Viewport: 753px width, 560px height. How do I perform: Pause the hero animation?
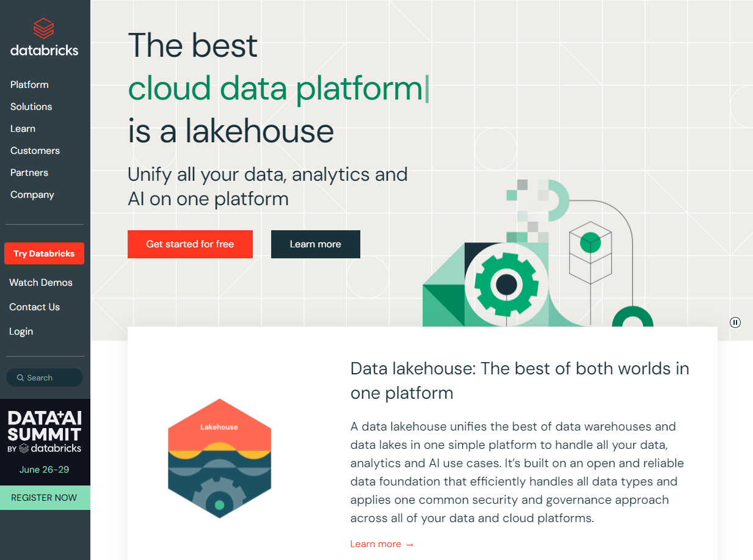[x=735, y=322]
